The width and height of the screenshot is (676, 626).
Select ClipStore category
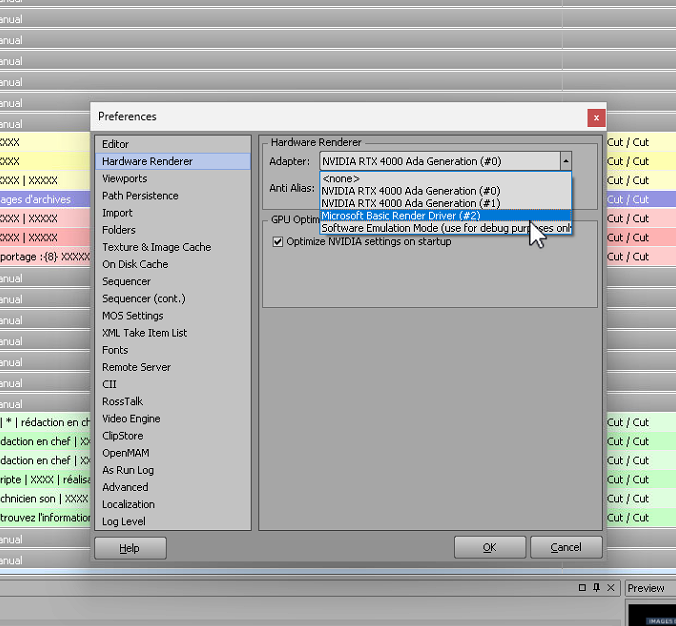point(173,436)
